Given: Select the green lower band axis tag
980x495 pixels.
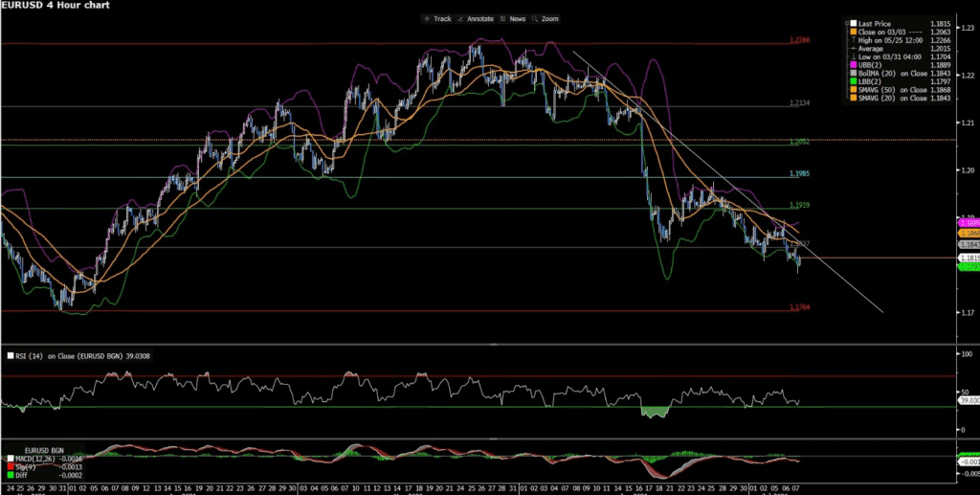Looking at the screenshot, I should [969, 267].
